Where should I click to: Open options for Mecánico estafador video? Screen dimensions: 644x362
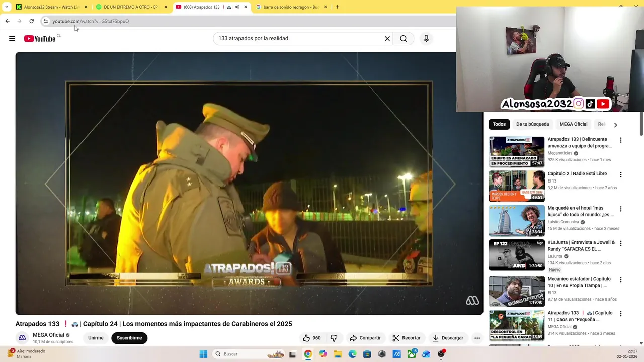(620, 280)
